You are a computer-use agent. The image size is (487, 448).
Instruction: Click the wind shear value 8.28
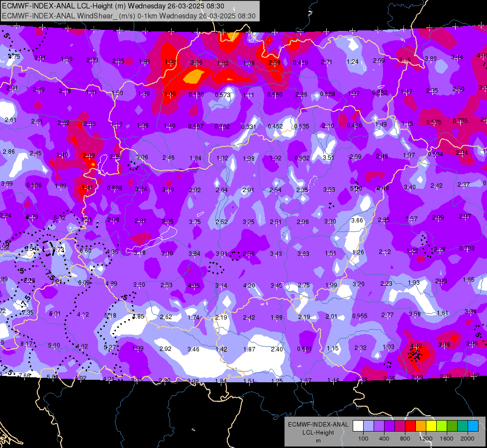pos(29,281)
